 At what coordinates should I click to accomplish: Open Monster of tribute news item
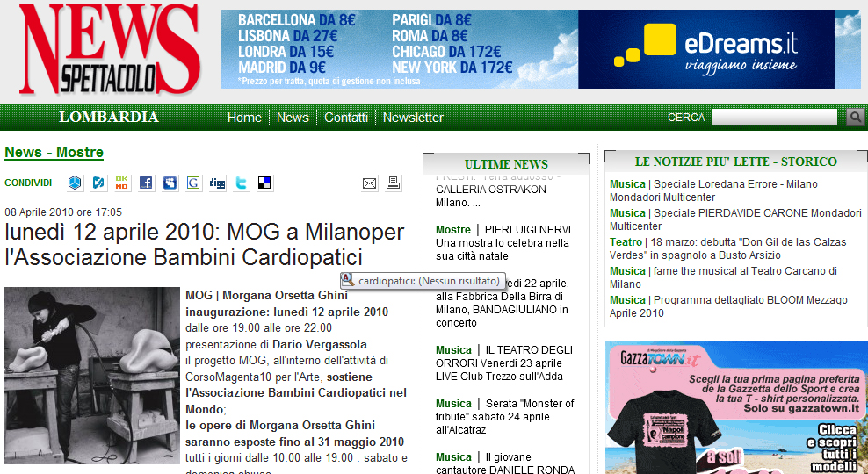(505, 416)
